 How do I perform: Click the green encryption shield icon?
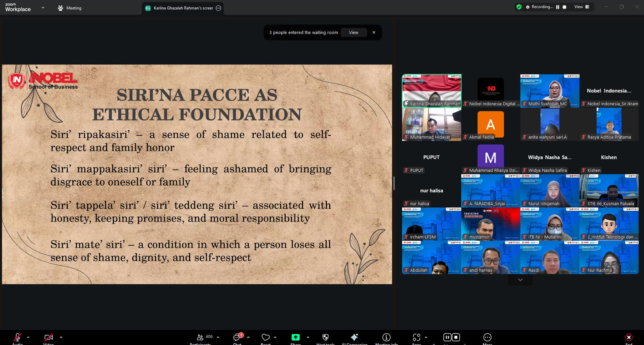coord(519,7)
